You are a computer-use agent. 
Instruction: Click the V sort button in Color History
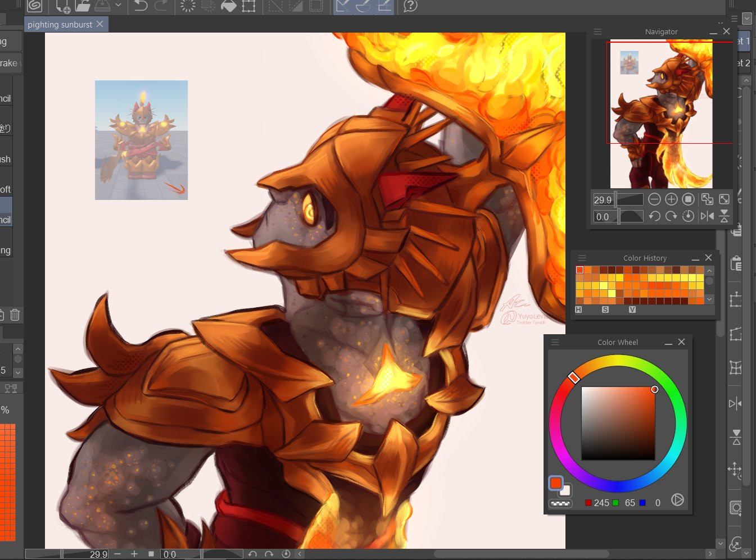point(632,309)
